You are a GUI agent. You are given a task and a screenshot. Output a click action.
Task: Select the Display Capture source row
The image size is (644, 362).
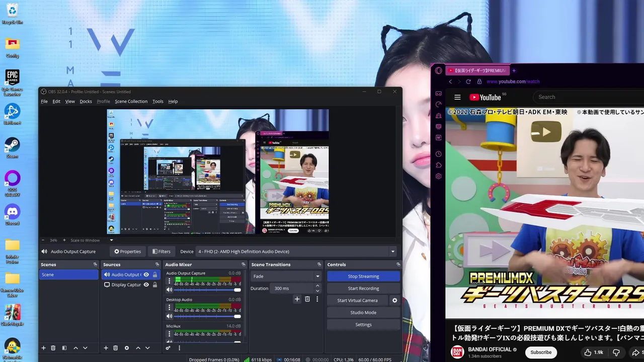click(x=131, y=285)
